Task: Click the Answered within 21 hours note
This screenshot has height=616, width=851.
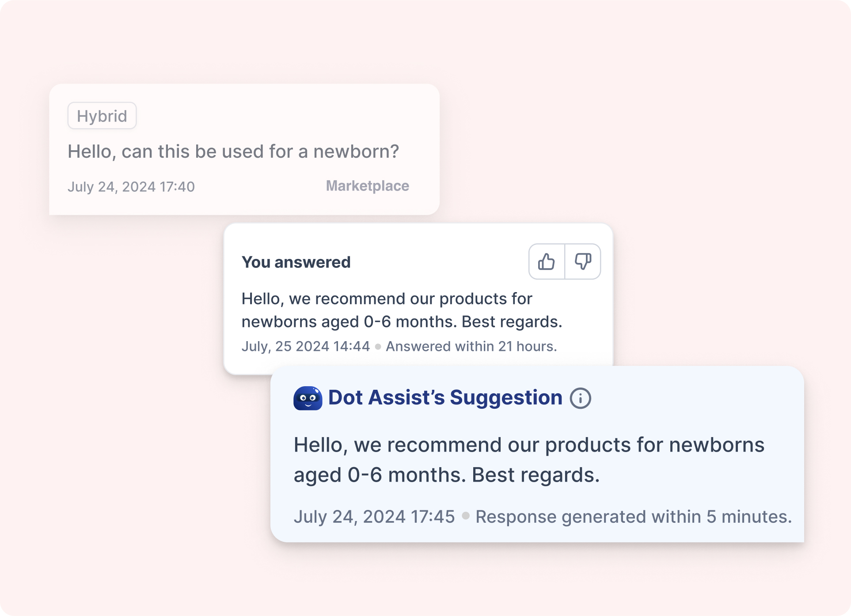Action: (x=471, y=346)
